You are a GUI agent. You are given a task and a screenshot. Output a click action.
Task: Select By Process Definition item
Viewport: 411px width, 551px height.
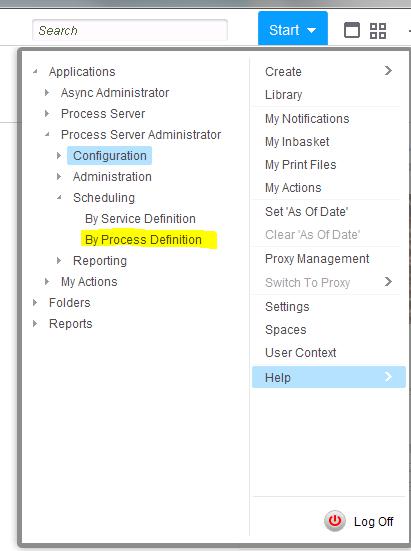(143, 240)
